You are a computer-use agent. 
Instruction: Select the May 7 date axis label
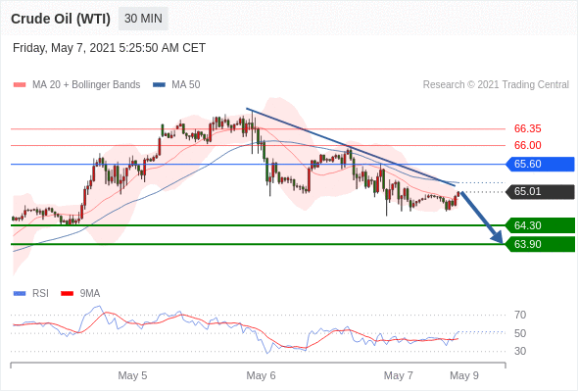point(398,375)
